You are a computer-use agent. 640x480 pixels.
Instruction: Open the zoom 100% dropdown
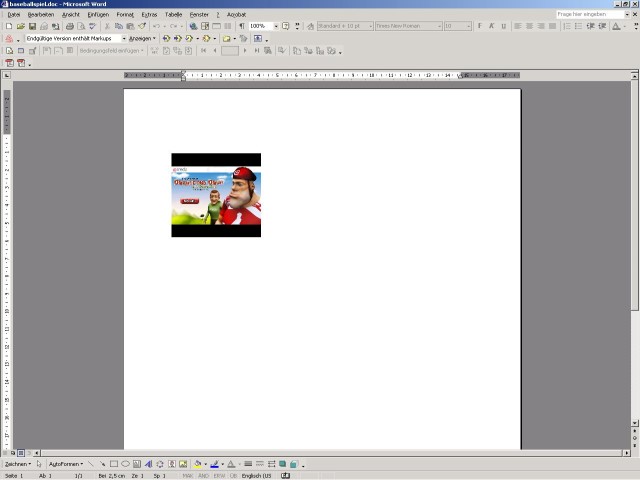(276, 26)
